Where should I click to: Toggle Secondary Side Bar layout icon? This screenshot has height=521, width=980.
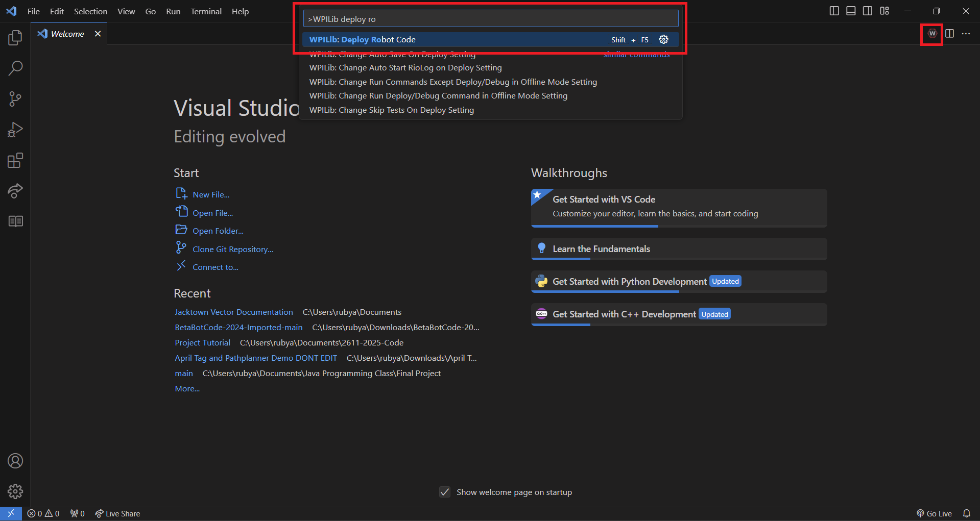[868, 11]
